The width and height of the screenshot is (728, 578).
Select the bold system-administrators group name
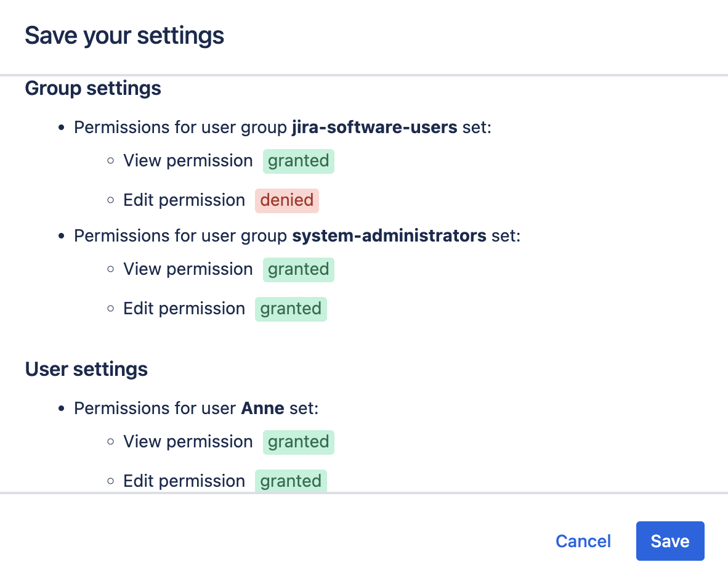[389, 235]
